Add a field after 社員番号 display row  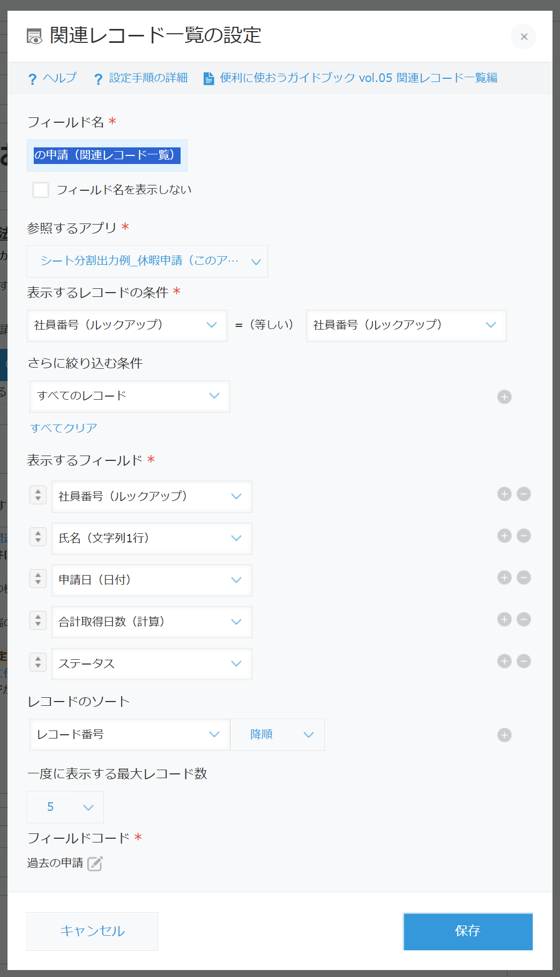[x=504, y=494]
